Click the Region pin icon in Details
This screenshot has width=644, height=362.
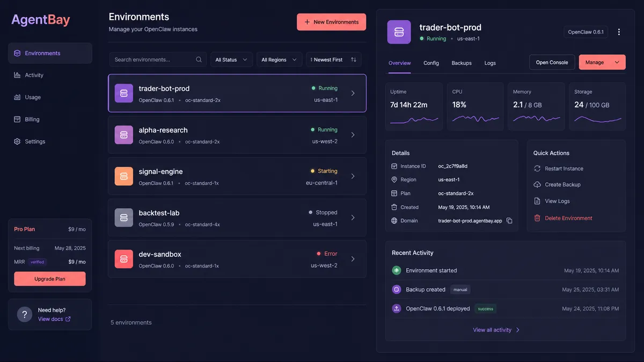coord(394,180)
